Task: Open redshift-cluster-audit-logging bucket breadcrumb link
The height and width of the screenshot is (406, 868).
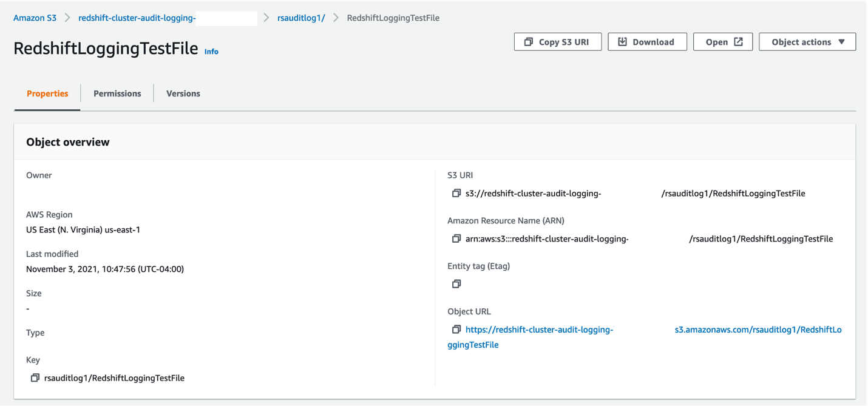Action: (x=137, y=18)
